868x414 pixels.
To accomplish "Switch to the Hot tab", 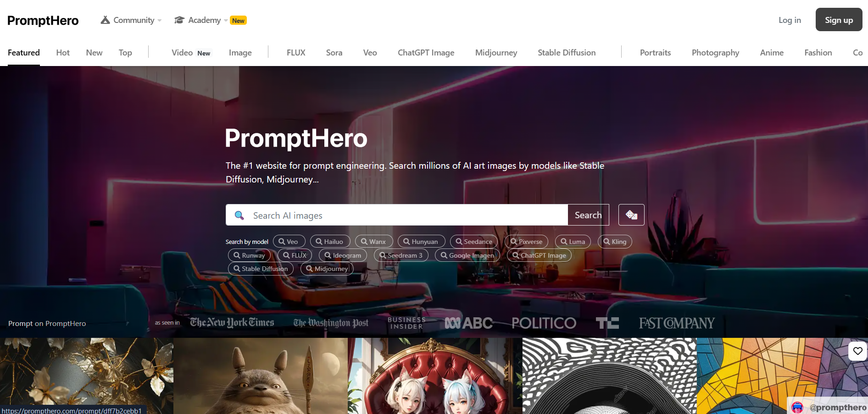I will coord(63,53).
